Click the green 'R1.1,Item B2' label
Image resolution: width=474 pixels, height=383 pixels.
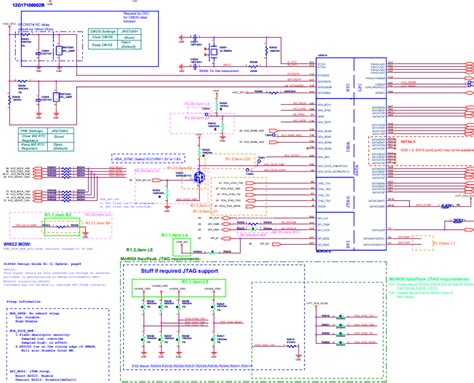pyautogui.click(x=58, y=215)
